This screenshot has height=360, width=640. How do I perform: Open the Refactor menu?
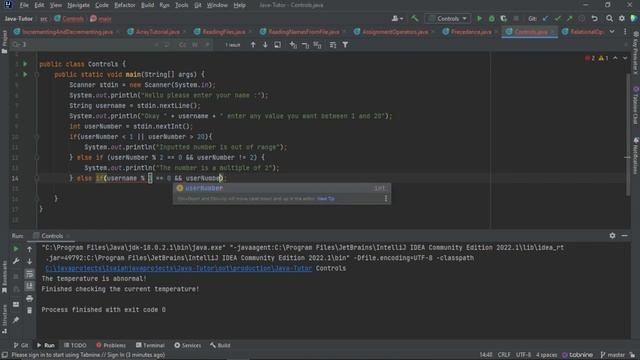tap(124, 5)
